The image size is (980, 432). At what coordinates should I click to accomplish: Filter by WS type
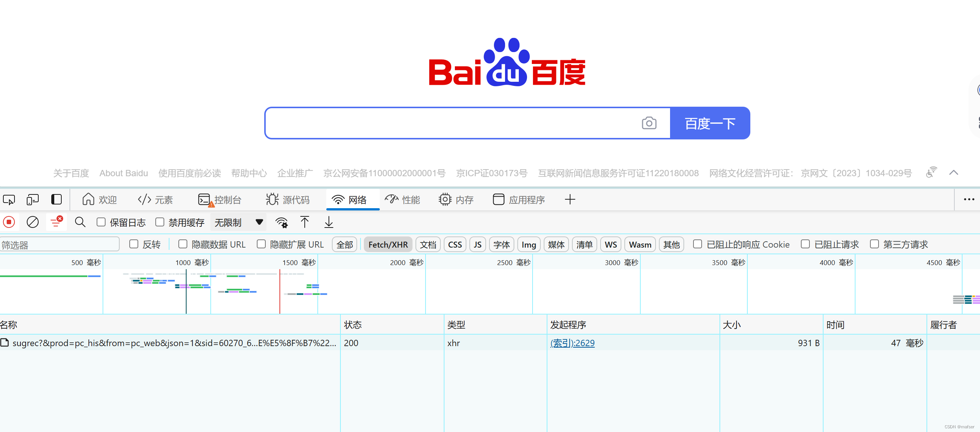click(x=611, y=244)
